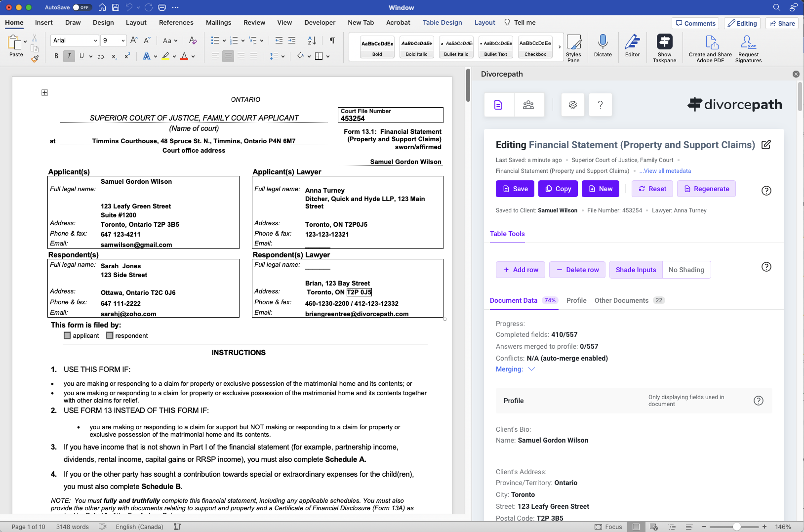This screenshot has height=532, width=804.
Task: Follow the View all metadata link
Action: pyautogui.click(x=665, y=171)
